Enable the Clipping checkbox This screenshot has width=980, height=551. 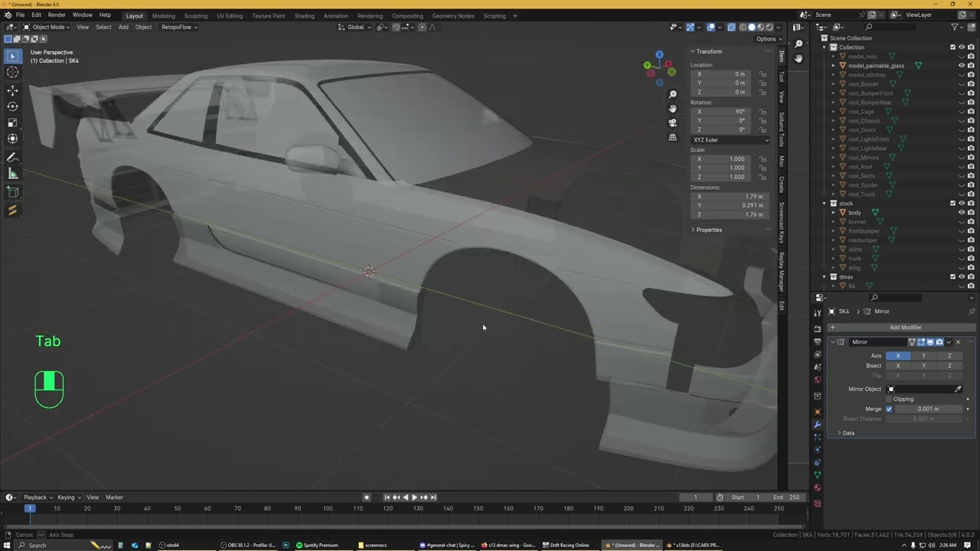coord(889,399)
